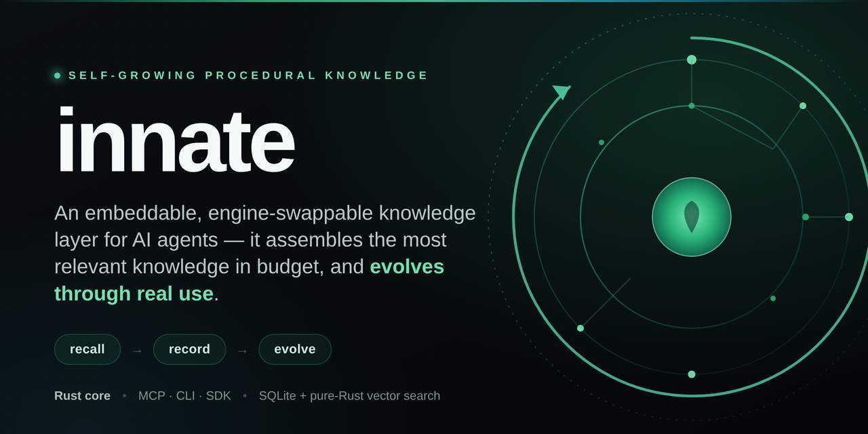The height and width of the screenshot is (434, 868).
Task: Click the description paragraph starting An embeddable
Action: point(265,253)
